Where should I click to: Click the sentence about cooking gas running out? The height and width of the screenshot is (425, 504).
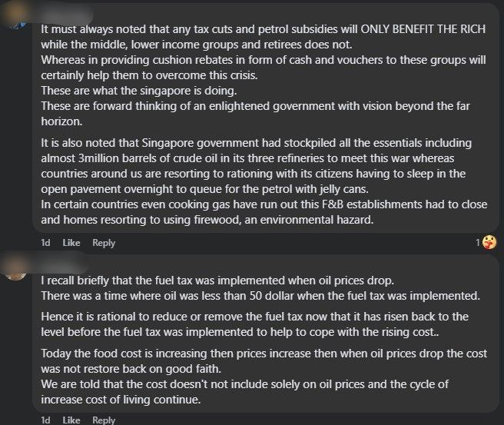[x=264, y=212]
